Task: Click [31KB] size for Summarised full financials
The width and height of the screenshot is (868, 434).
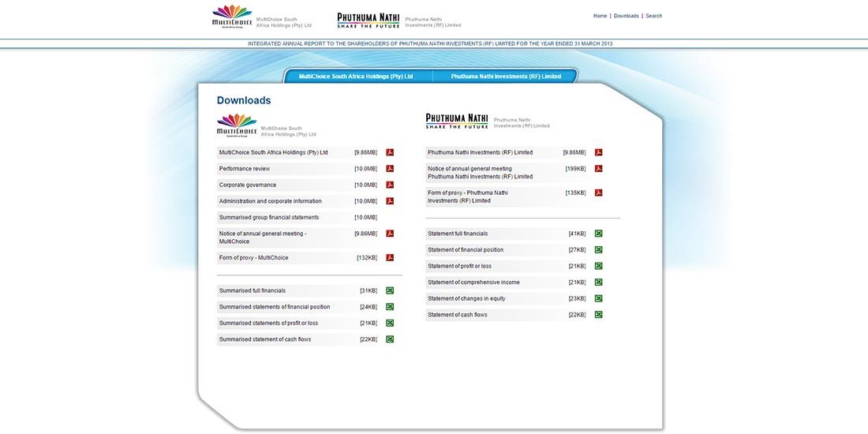Action: pyautogui.click(x=369, y=290)
